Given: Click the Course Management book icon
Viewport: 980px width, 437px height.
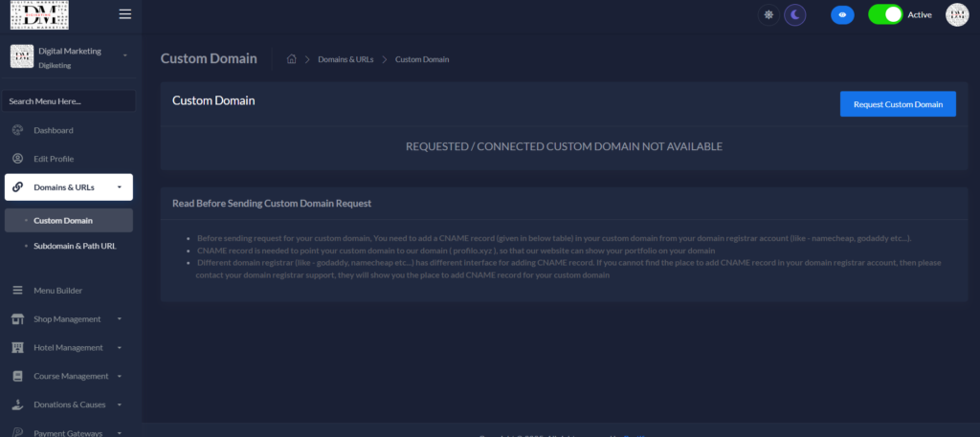Looking at the screenshot, I should (17, 376).
